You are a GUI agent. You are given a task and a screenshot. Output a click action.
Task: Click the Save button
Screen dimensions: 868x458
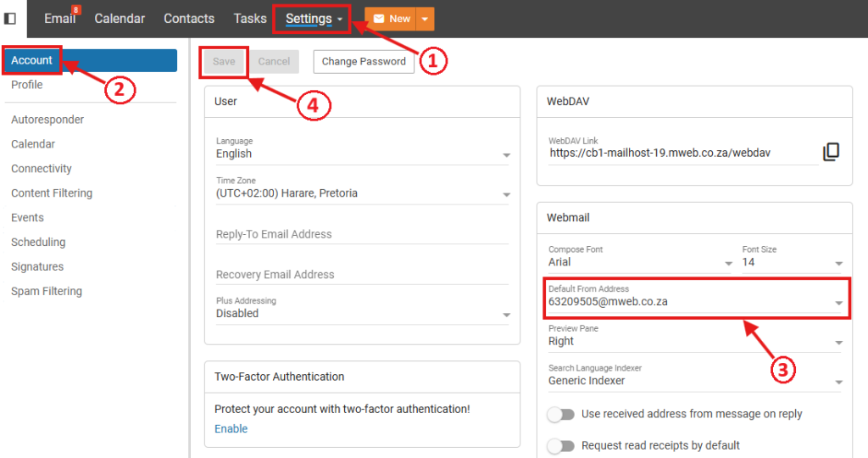pyautogui.click(x=224, y=61)
